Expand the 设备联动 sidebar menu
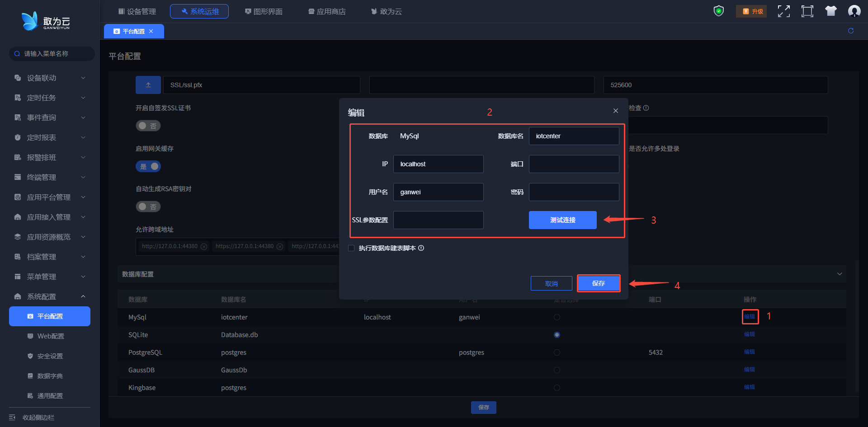The height and width of the screenshot is (427, 868). pyautogui.click(x=50, y=78)
